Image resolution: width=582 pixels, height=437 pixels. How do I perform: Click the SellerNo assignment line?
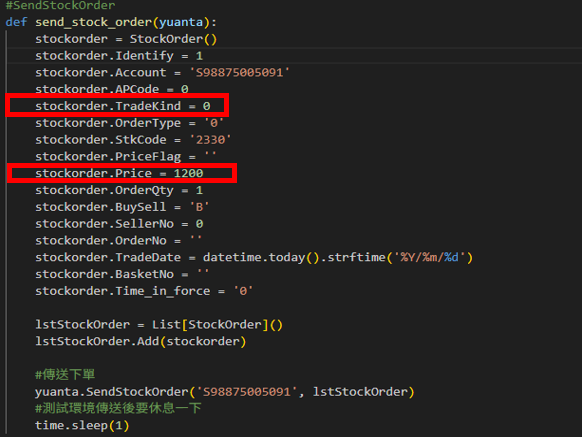point(119,224)
